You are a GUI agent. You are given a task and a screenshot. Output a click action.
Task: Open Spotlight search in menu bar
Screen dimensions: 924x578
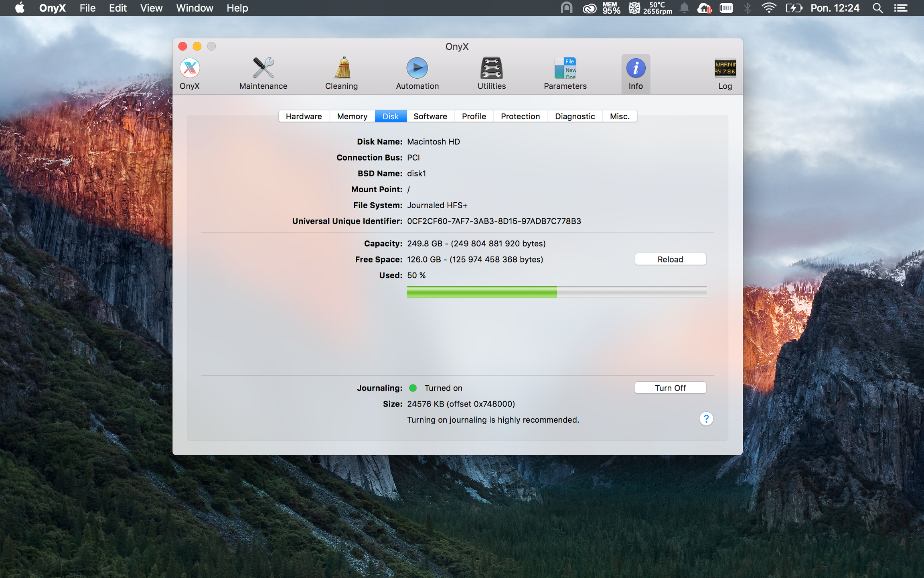pos(877,8)
